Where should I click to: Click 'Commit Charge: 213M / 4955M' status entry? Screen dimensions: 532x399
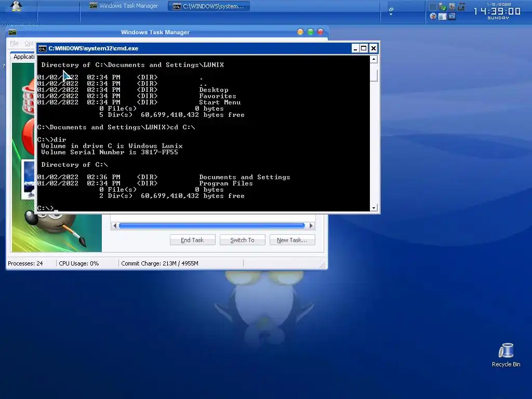[x=159, y=263]
